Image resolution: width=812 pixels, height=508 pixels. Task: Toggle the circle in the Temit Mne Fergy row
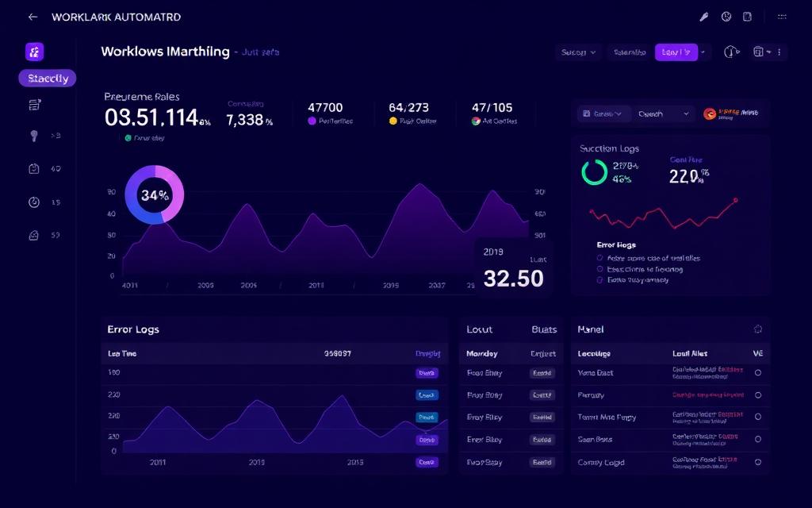pyautogui.click(x=758, y=417)
